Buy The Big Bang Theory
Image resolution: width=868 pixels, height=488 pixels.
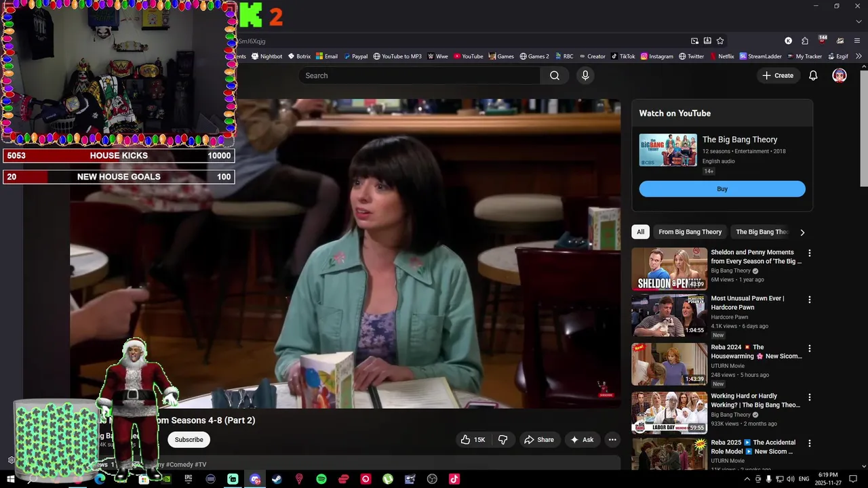click(722, 189)
